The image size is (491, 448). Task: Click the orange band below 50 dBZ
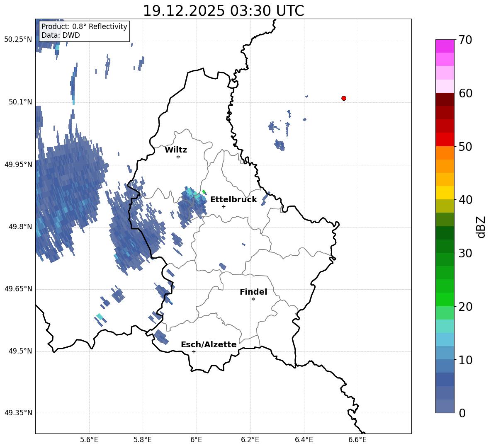coord(445,153)
